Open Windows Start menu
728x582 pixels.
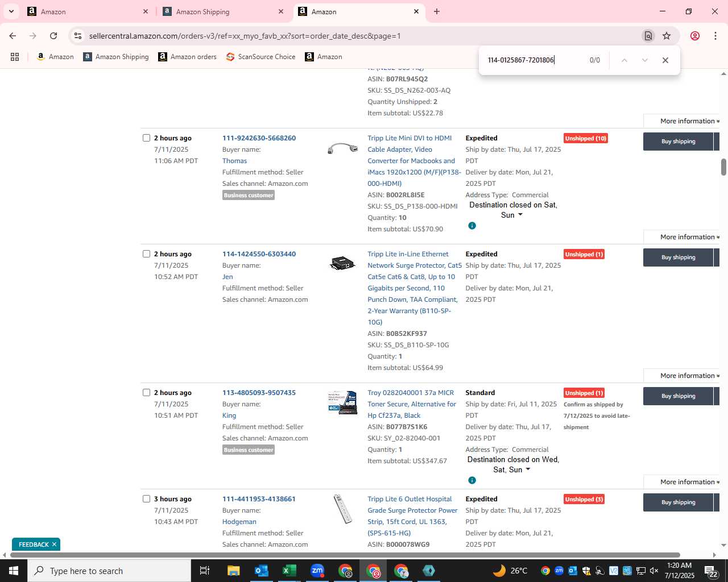pos(14,571)
